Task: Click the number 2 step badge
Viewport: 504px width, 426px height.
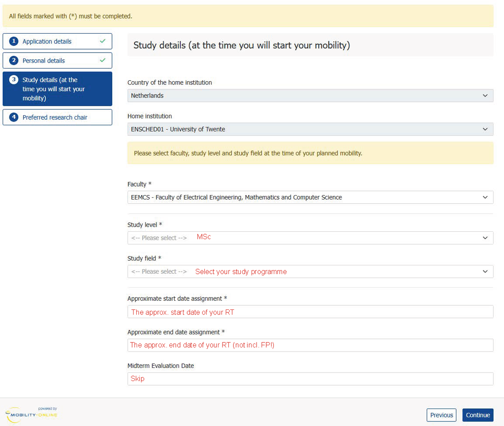Action: click(x=14, y=60)
